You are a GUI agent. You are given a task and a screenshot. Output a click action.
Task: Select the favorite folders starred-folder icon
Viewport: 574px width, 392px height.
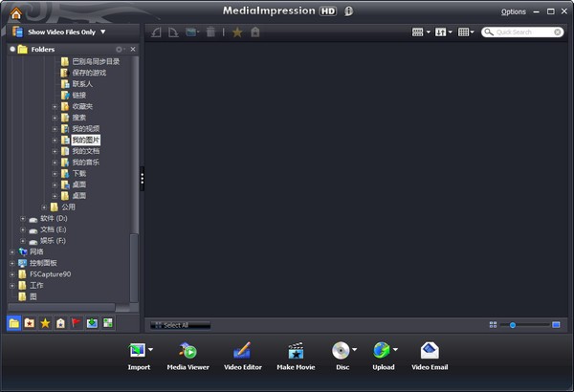point(30,323)
